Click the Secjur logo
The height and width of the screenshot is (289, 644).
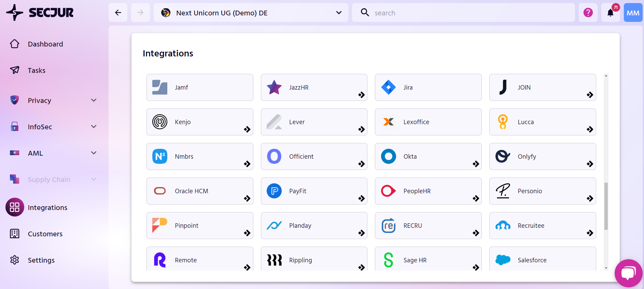[x=40, y=13]
